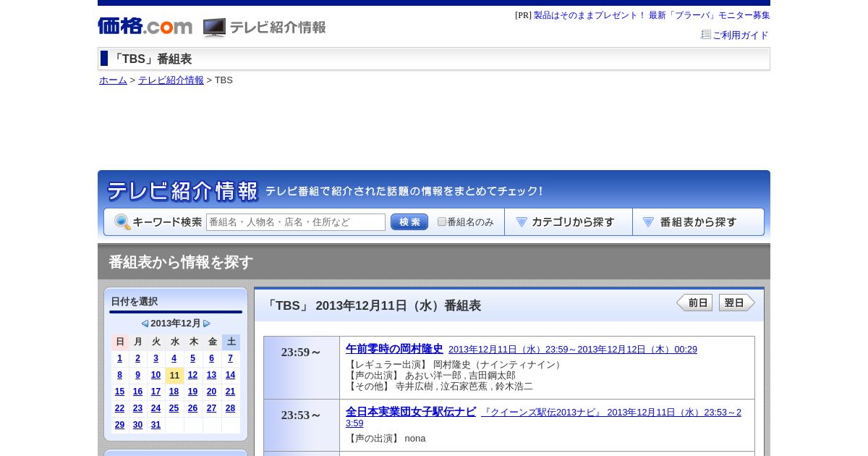Go to previous month with left arrow
Screen dimensions: 868x456
tap(145, 324)
